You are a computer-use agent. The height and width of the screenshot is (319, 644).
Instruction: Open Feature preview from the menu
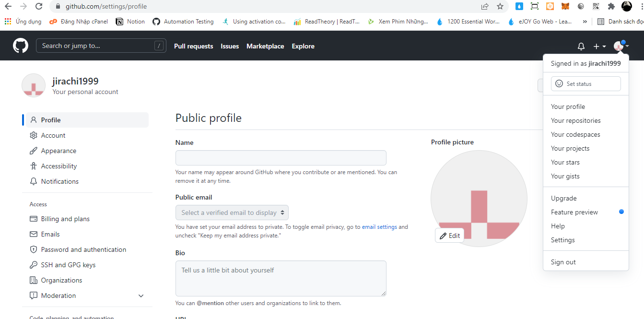pyautogui.click(x=574, y=212)
